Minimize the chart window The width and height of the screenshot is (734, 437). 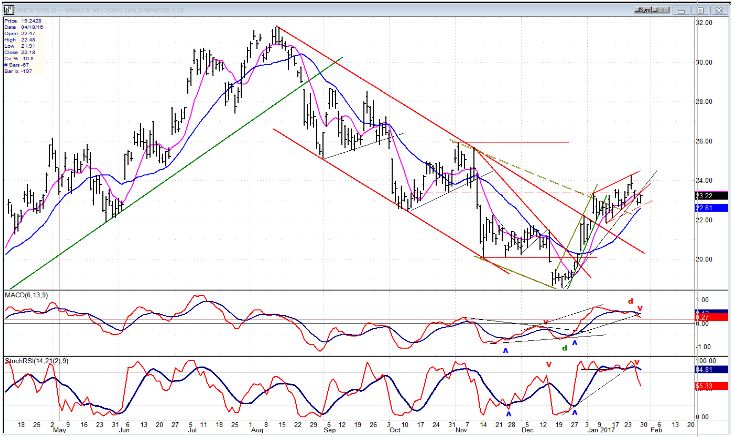pos(685,10)
